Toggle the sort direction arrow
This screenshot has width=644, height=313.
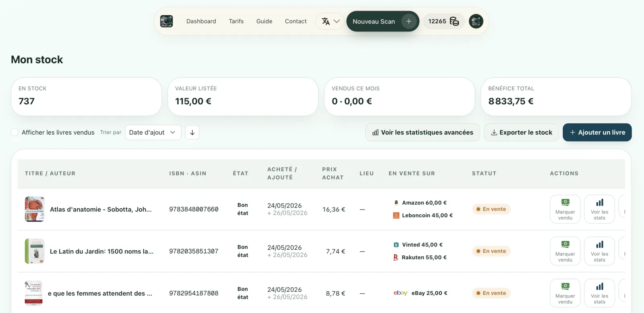[x=192, y=133]
